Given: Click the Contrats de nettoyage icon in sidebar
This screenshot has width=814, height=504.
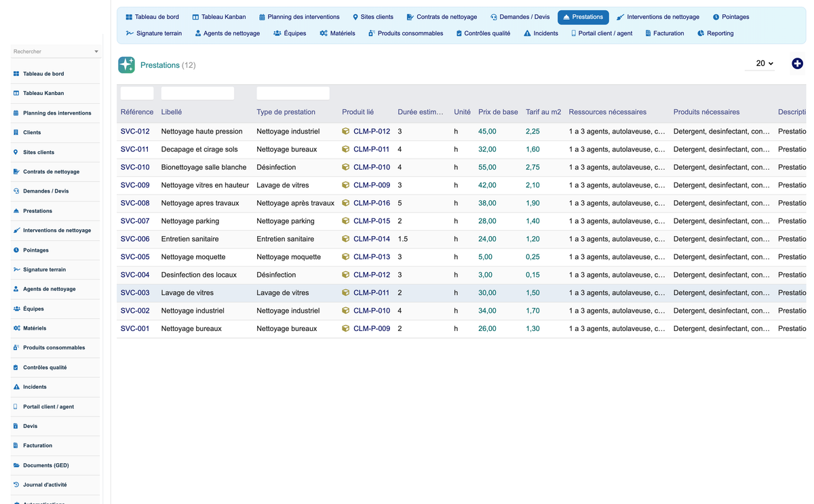Looking at the screenshot, I should 16,172.
